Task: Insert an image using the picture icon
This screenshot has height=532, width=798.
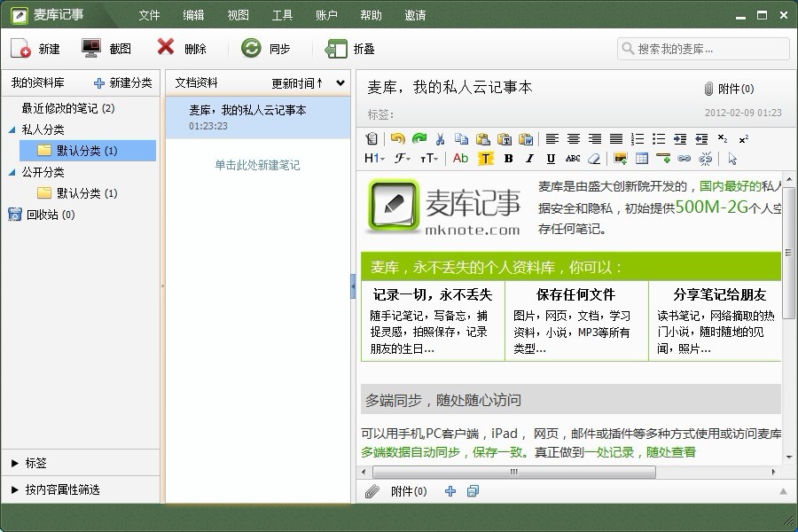Action: pos(621,159)
